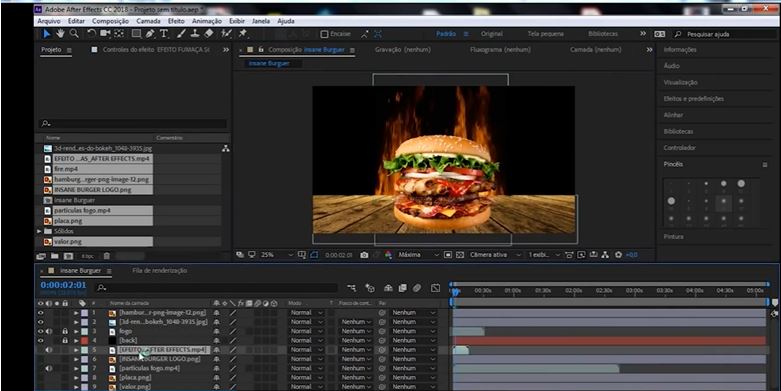Image resolution: width=781 pixels, height=391 pixels.
Task: Expand the Sólidos folder in the project panel
Action: pyautogui.click(x=39, y=232)
